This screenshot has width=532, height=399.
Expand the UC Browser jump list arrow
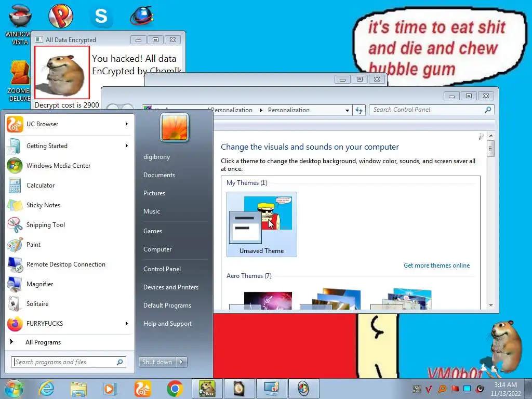(127, 124)
